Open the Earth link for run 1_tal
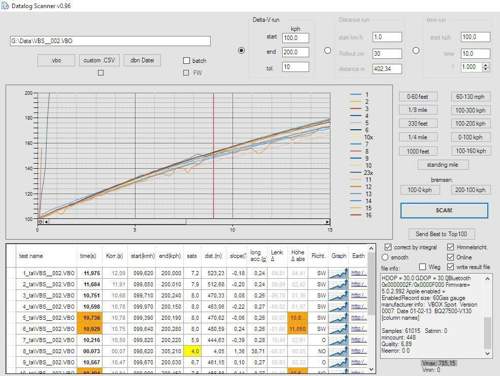Screen dimensions: 500x376 [x=358, y=273]
